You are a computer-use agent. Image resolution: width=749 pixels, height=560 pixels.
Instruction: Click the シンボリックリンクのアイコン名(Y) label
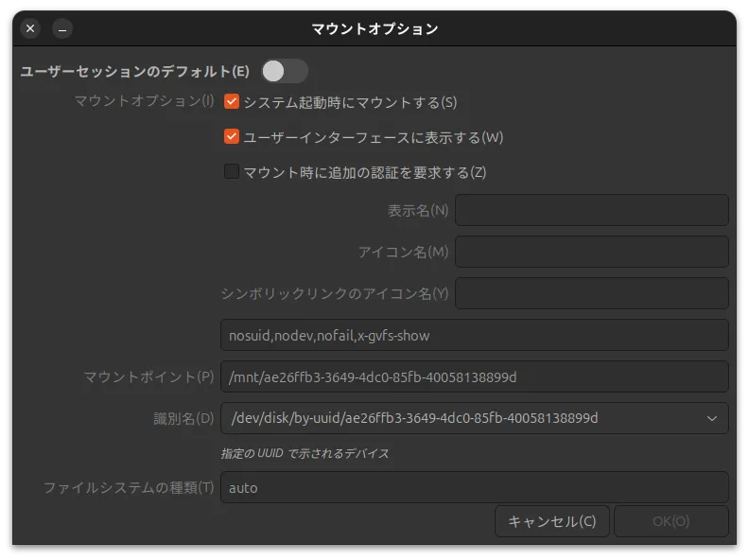pyautogui.click(x=335, y=293)
